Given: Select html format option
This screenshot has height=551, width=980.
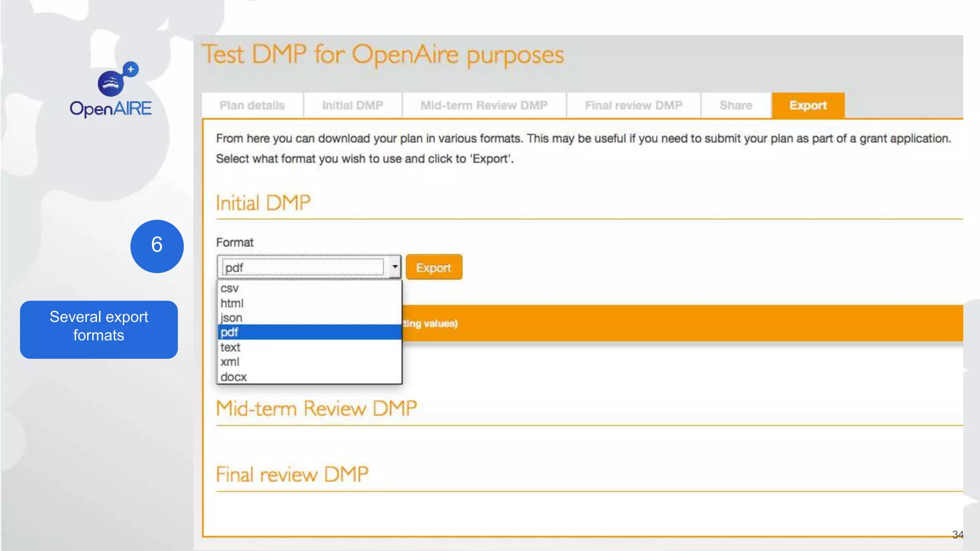Looking at the screenshot, I should (x=232, y=303).
